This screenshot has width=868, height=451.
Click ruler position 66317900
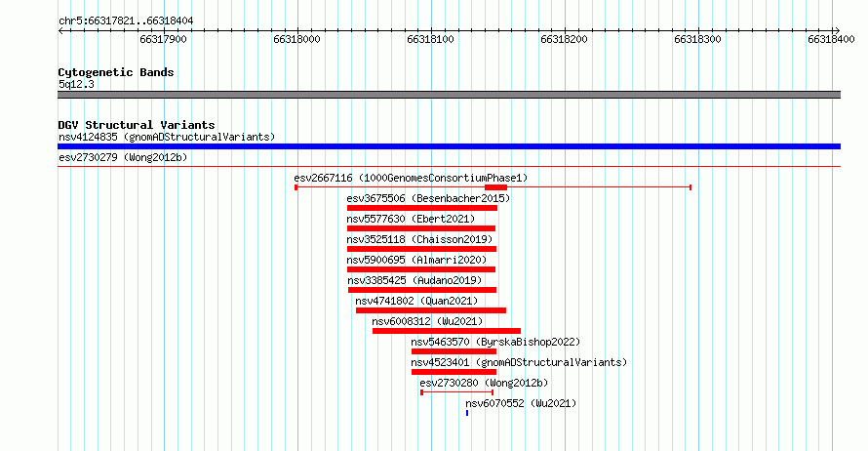click(163, 39)
